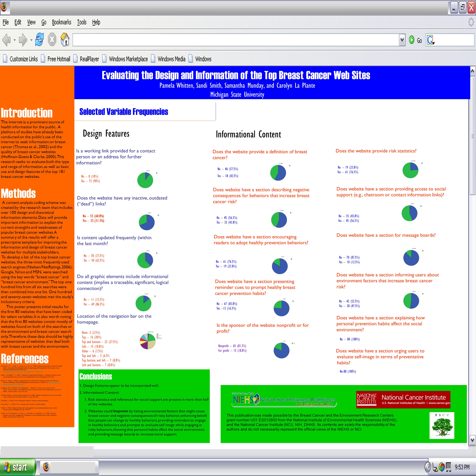Open the Tools menu

pyautogui.click(x=82, y=22)
